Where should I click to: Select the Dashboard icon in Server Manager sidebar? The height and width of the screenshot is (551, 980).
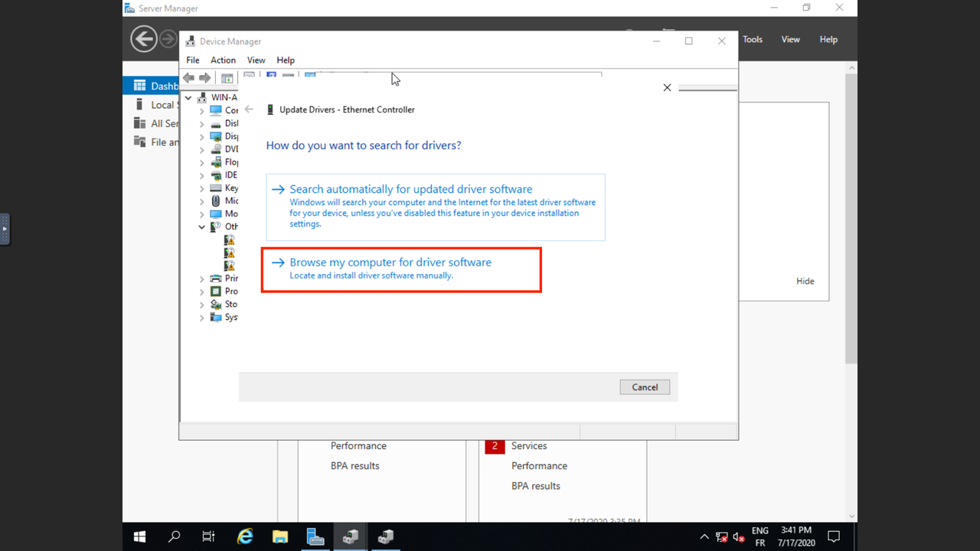click(x=139, y=86)
